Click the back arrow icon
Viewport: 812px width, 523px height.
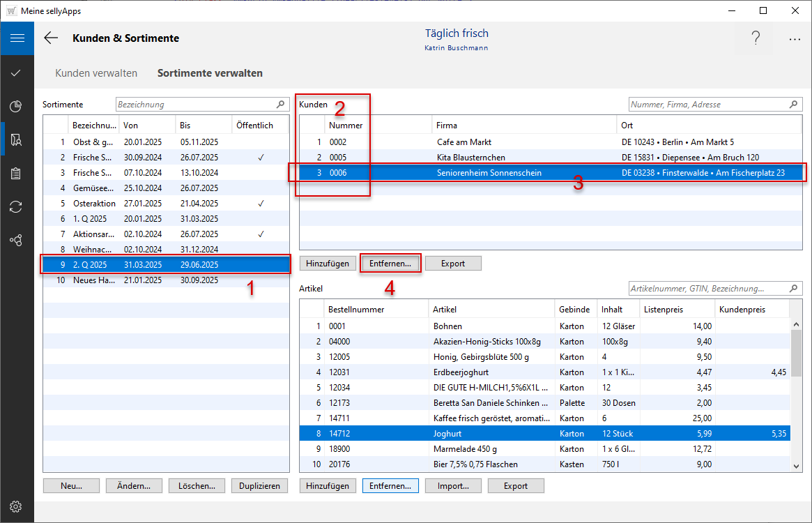click(x=51, y=38)
